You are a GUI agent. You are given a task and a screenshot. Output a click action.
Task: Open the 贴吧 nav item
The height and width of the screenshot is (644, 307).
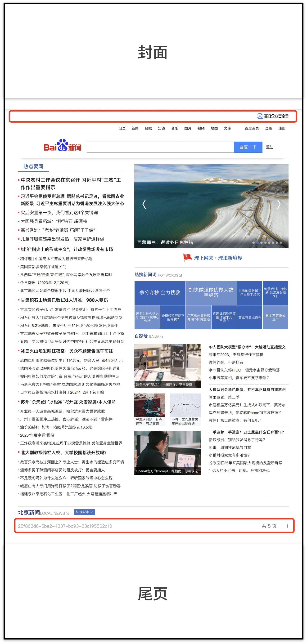[x=148, y=128]
